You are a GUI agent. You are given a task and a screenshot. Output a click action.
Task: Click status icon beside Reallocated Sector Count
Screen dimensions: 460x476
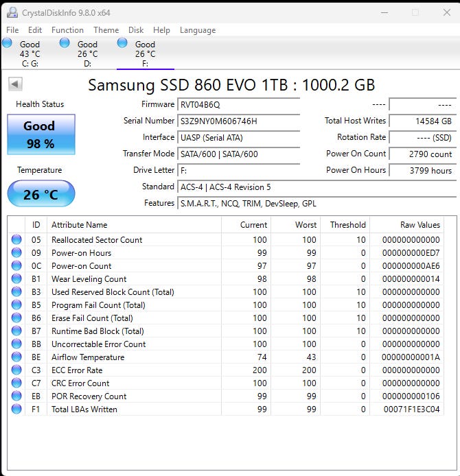tap(16, 240)
